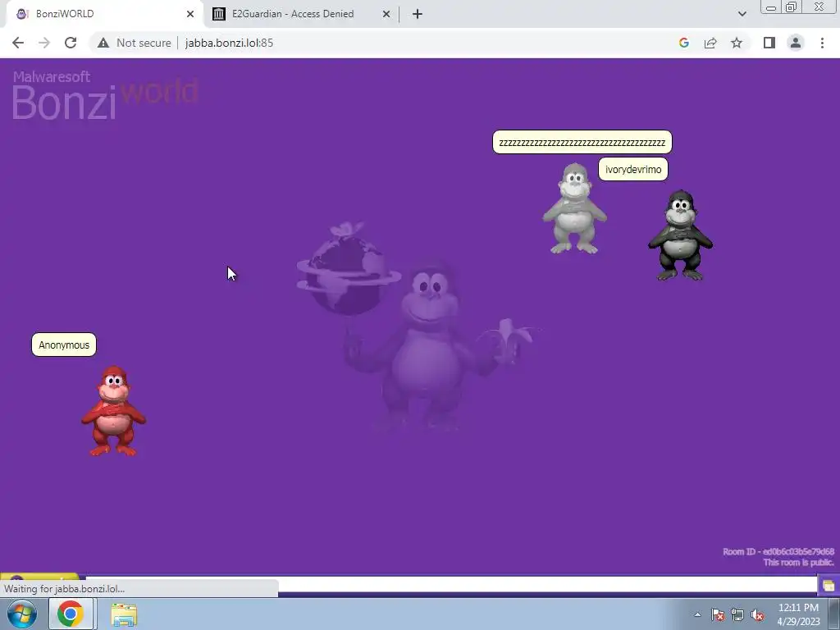Click the taskbar clock 12:11 PM
Viewport: 840px width, 630px height.
point(798,614)
